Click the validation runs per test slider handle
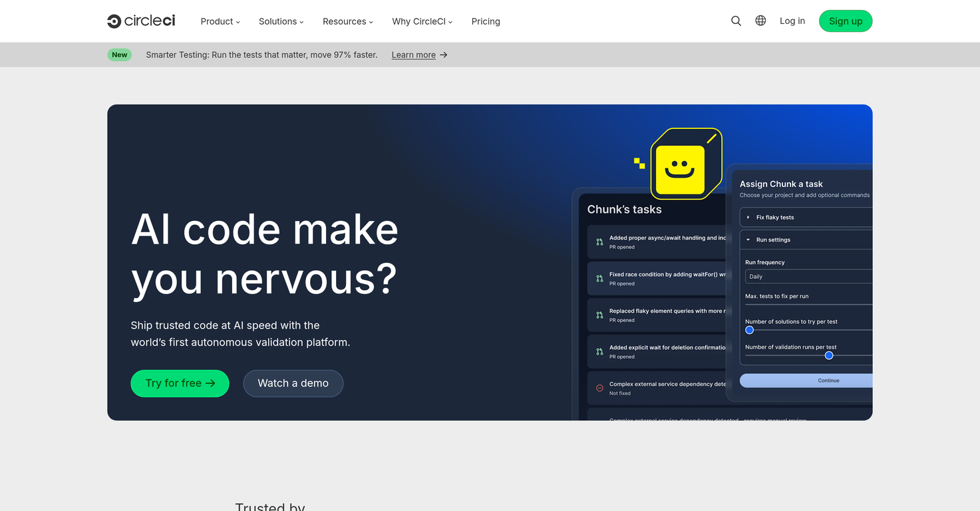980x511 pixels. (829, 355)
